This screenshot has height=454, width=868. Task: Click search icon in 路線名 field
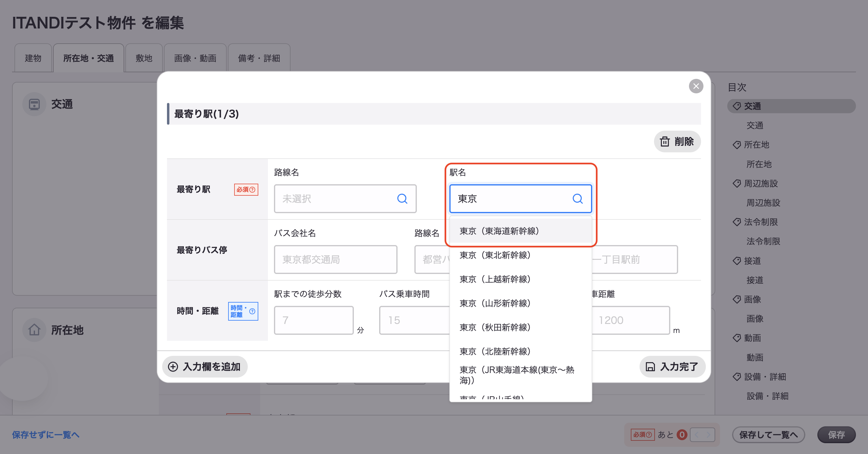click(402, 199)
